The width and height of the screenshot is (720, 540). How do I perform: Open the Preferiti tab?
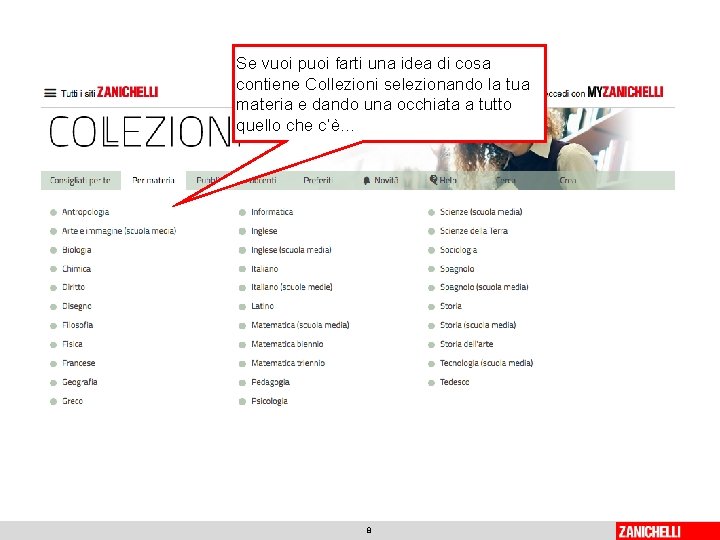point(318,180)
